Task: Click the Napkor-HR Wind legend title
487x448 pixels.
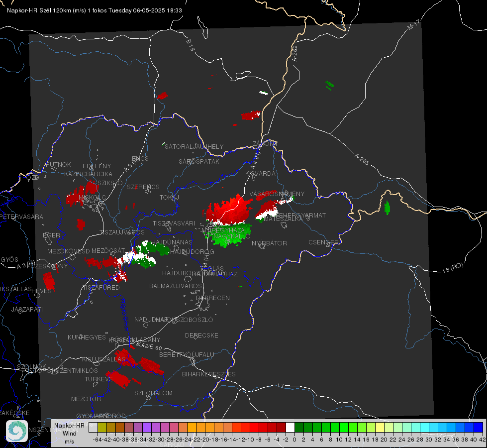Action: (x=69, y=430)
